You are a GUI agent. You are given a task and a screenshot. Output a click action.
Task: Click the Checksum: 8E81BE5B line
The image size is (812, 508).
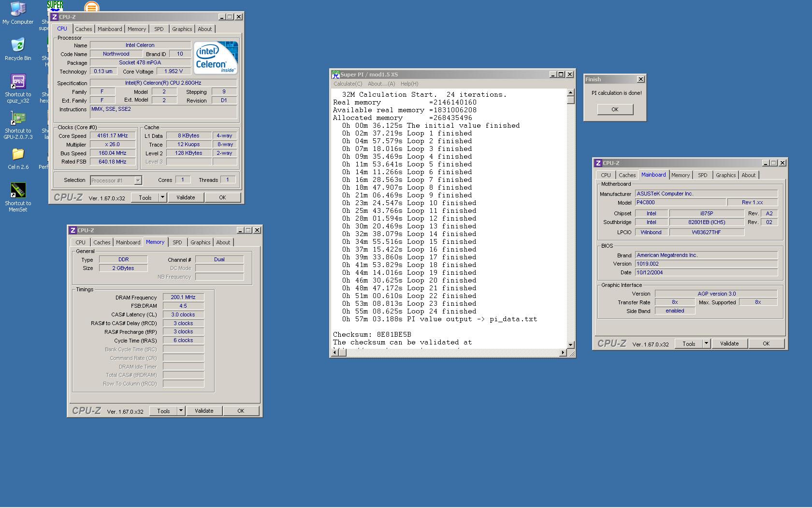[x=372, y=334]
